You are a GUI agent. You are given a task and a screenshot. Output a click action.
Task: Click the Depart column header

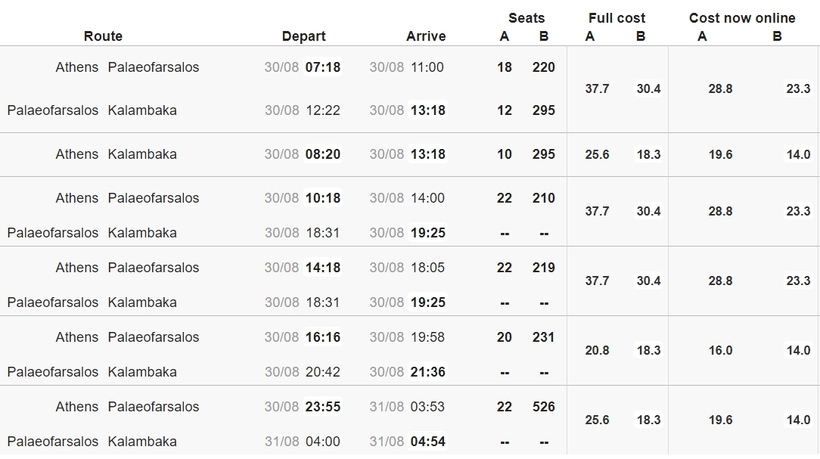coord(303,36)
